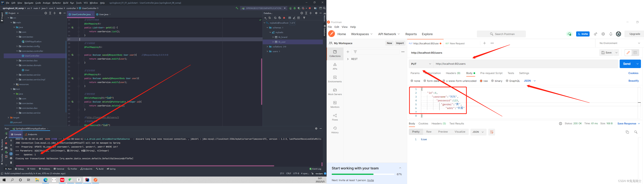Open the No Environment dropdown
The height and width of the screenshot is (184, 644).
pos(620,43)
